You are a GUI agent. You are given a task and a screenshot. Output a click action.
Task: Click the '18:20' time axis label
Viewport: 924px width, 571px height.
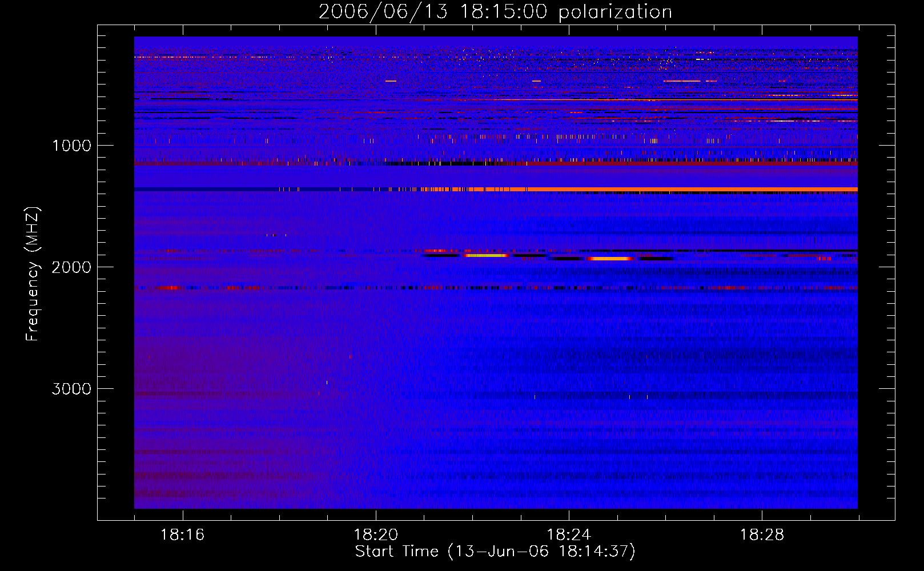[x=376, y=535]
